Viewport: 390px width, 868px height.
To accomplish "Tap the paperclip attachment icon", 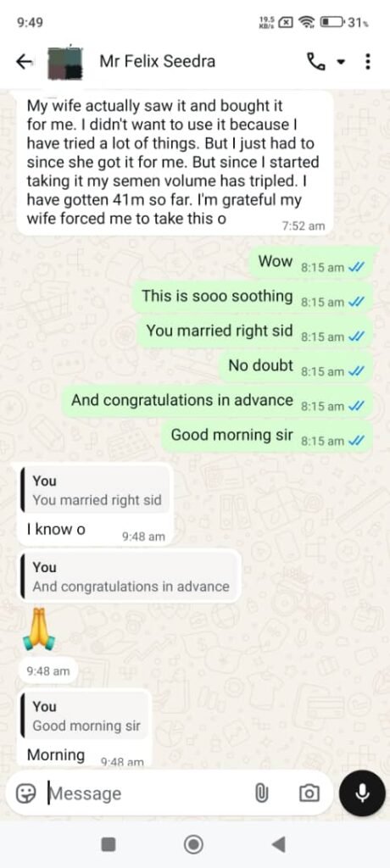I will (261, 793).
